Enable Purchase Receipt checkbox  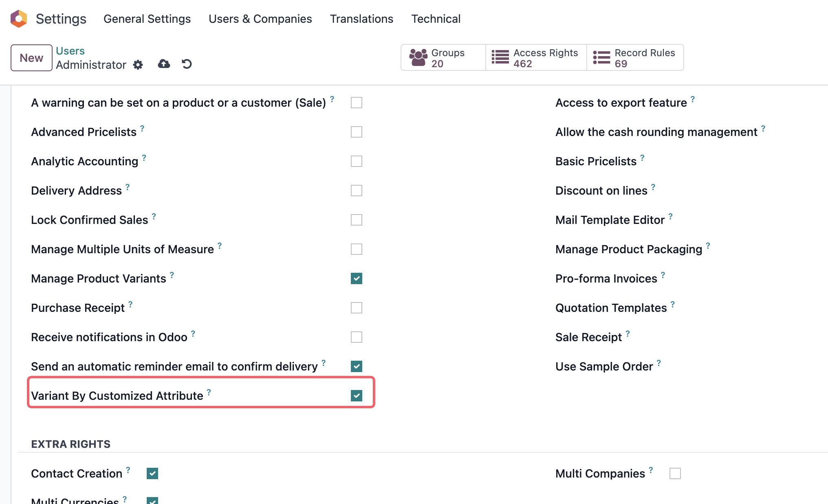point(357,308)
